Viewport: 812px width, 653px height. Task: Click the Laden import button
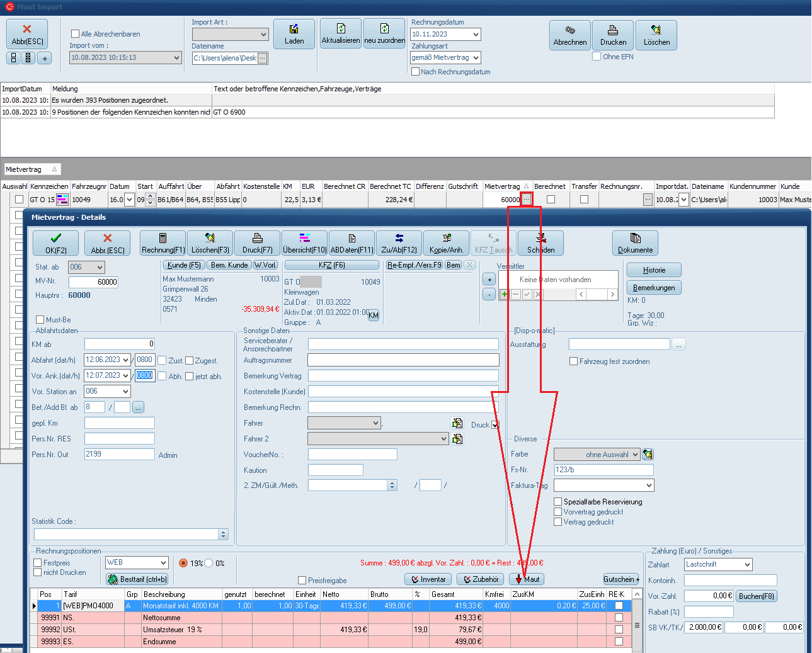(294, 34)
